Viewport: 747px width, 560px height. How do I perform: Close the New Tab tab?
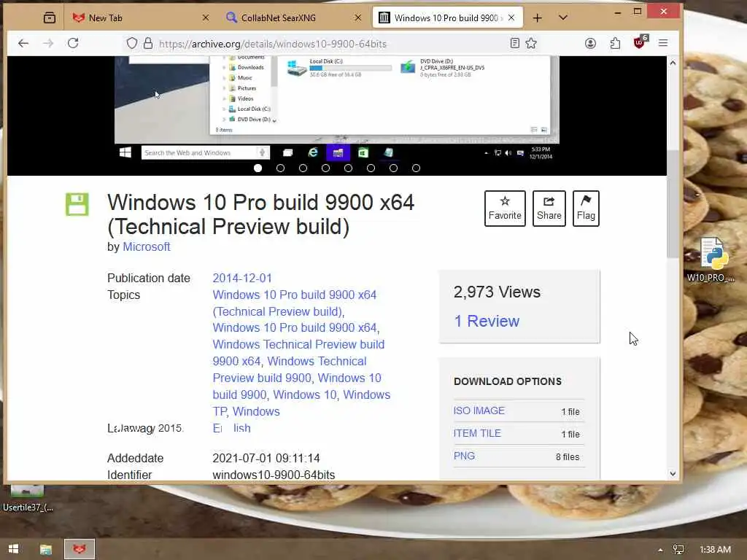coord(205,17)
